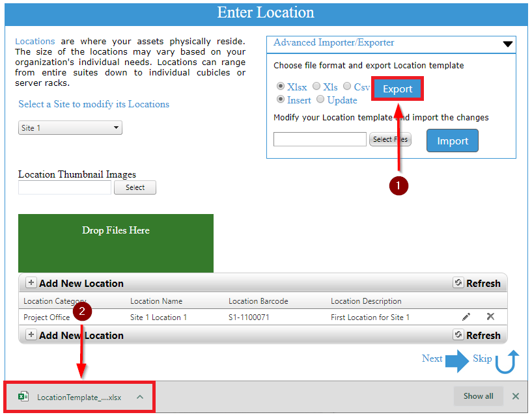
Task: Click the S1-1100071 barcode cell
Action: [249, 317]
